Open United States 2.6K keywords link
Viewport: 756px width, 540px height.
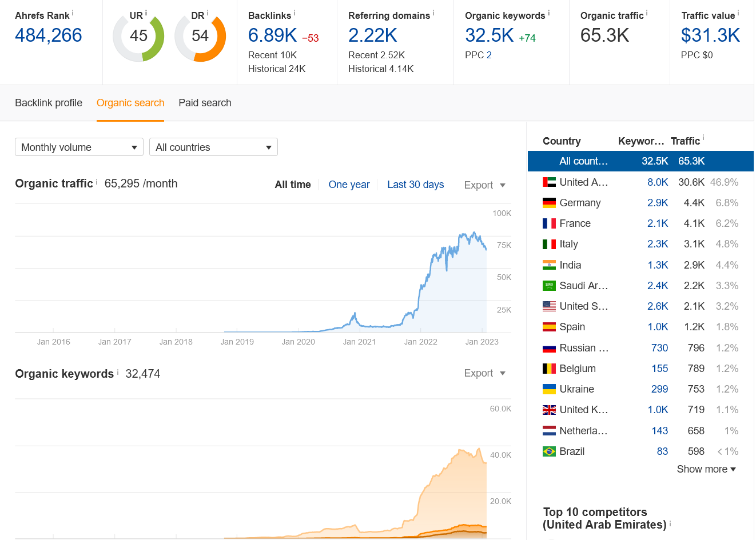[658, 306]
